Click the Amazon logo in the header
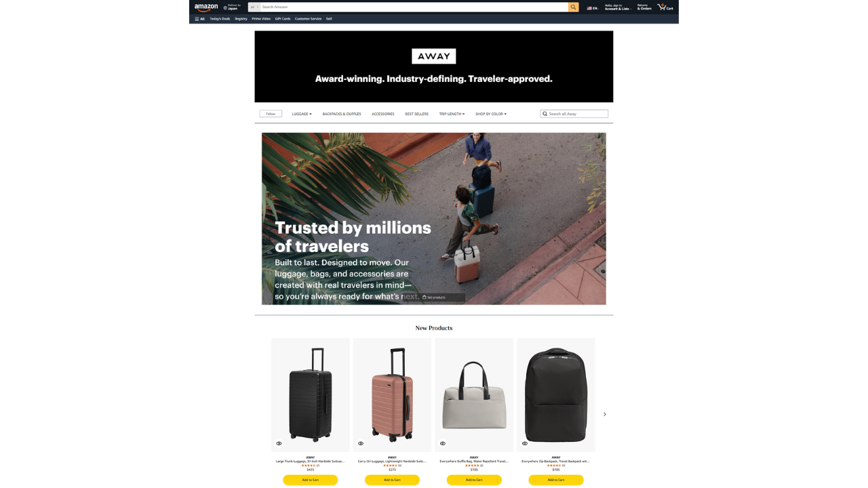868x488 pixels. 206,7
